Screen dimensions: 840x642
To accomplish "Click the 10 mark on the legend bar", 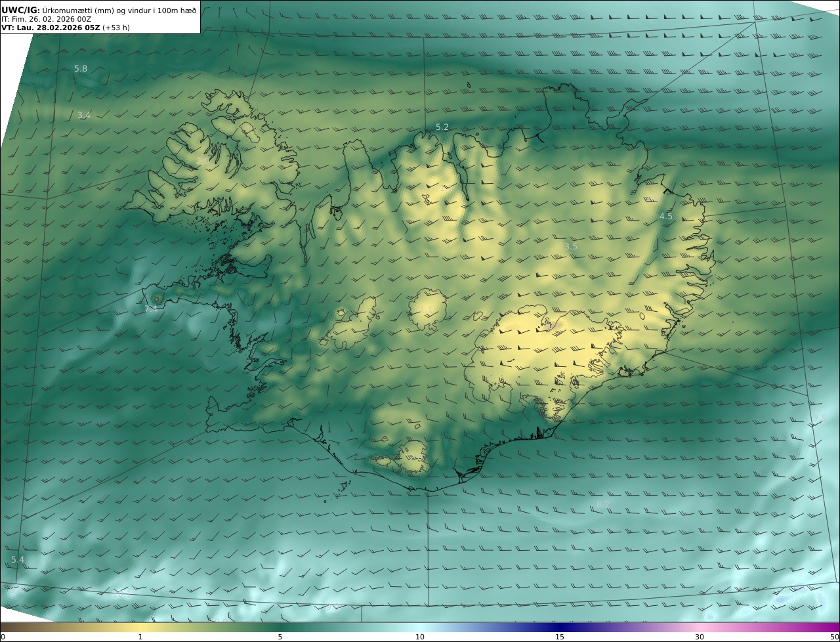I will [x=420, y=637].
